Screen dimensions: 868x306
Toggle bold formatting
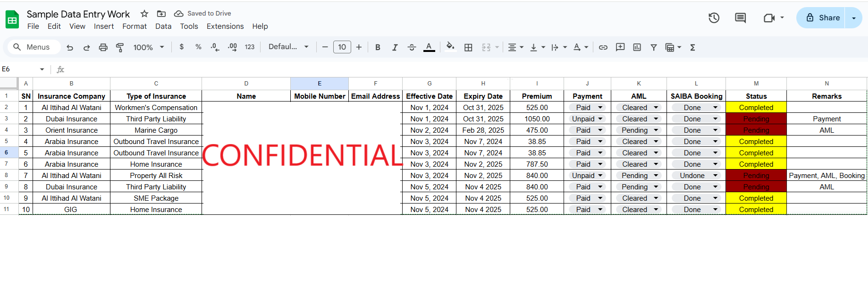[378, 47]
